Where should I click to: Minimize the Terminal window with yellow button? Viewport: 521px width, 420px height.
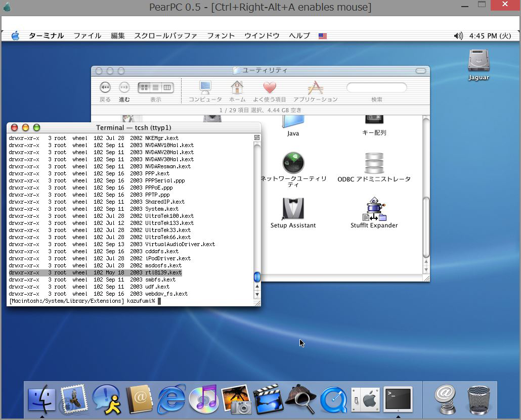pos(26,127)
